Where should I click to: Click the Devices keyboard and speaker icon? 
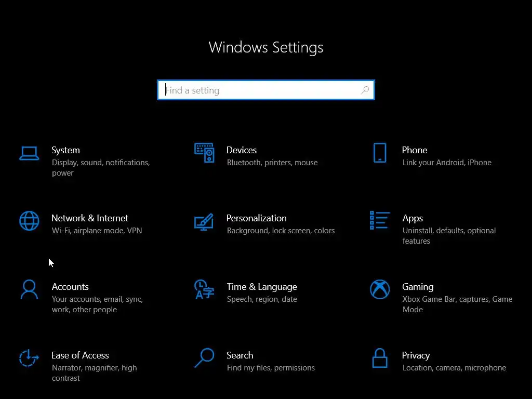204,153
